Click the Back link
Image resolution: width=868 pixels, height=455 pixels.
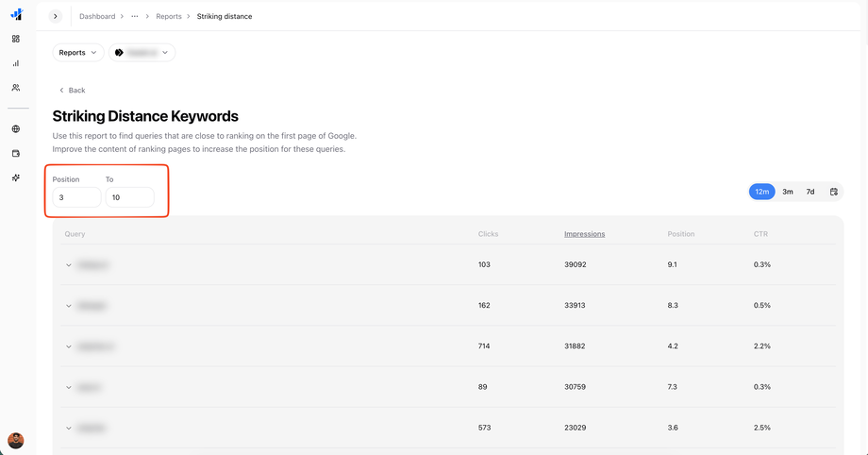tap(73, 91)
